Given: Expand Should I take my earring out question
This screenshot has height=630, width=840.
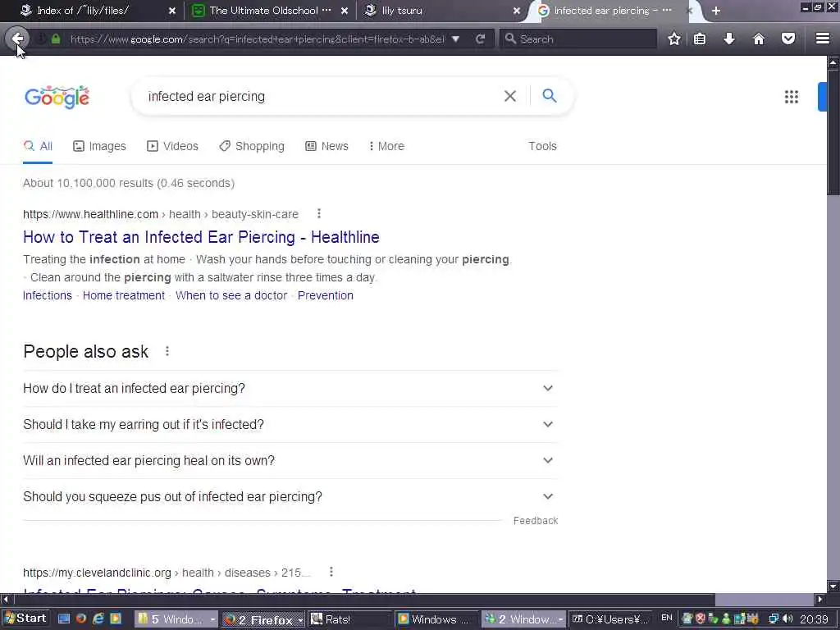Looking at the screenshot, I should click(x=290, y=424).
